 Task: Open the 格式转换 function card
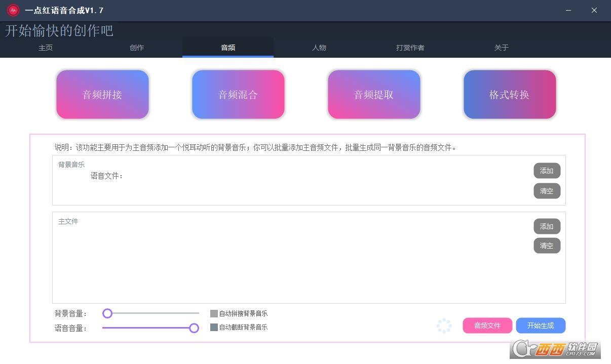[510, 95]
